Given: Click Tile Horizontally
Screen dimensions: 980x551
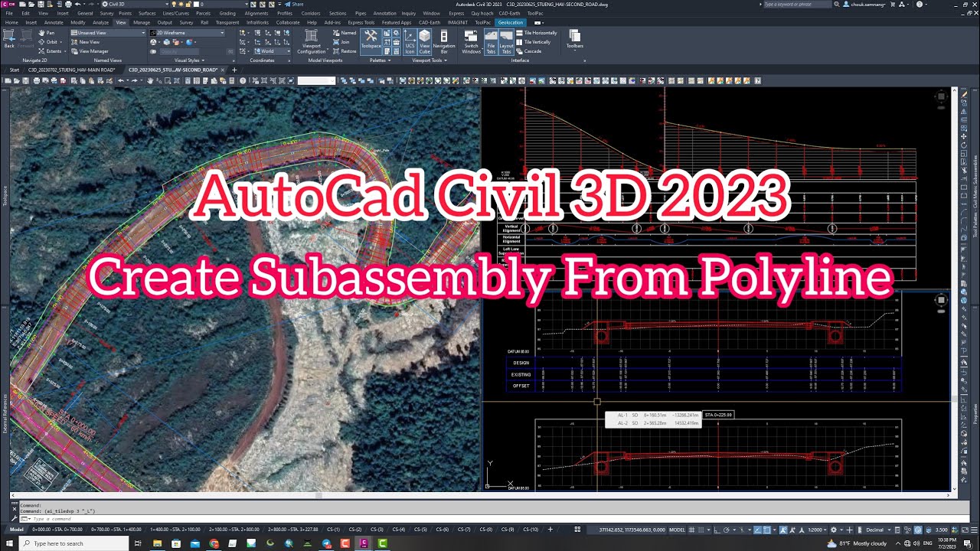Looking at the screenshot, I should coord(537,33).
